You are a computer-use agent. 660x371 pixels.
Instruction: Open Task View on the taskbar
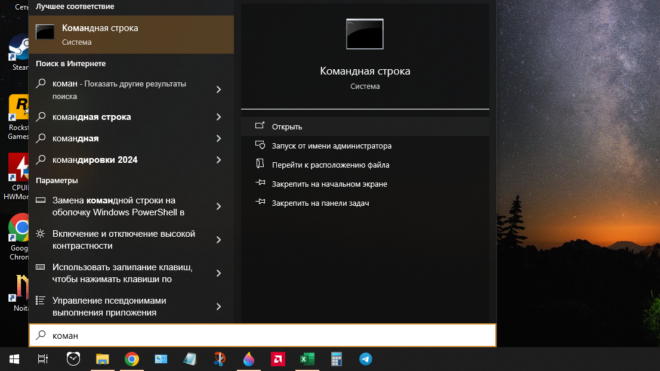point(43,359)
